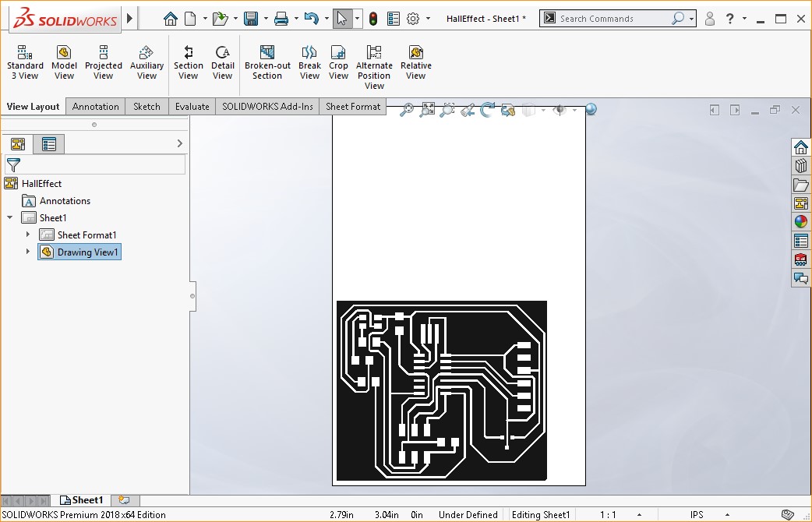Expand the Sheet Format1 node
The image size is (812, 522).
click(x=28, y=235)
